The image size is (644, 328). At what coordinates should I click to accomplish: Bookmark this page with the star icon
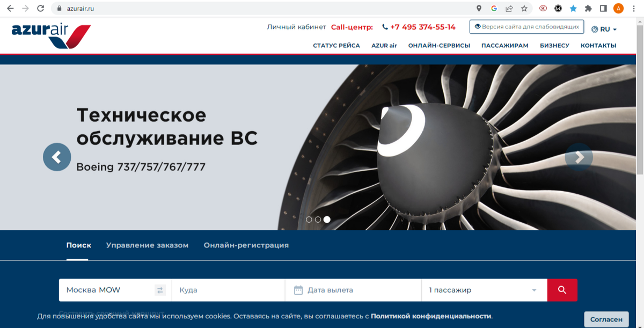click(x=524, y=9)
